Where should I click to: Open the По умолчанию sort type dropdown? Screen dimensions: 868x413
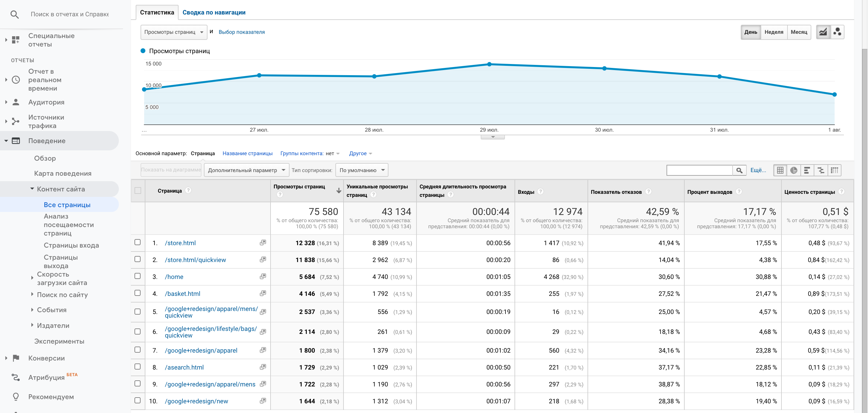coord(362,170)
